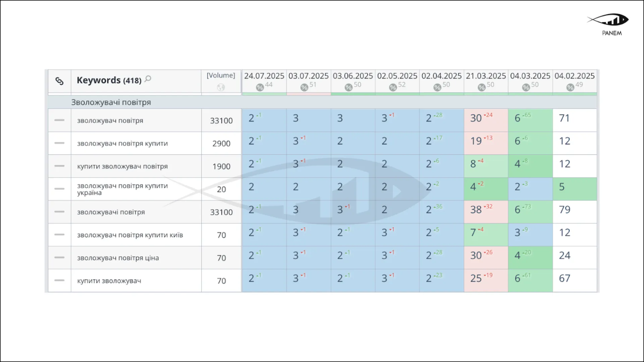Click volume value 2900 cell
Screen dimensions: 644x362
tap(221, 143)
